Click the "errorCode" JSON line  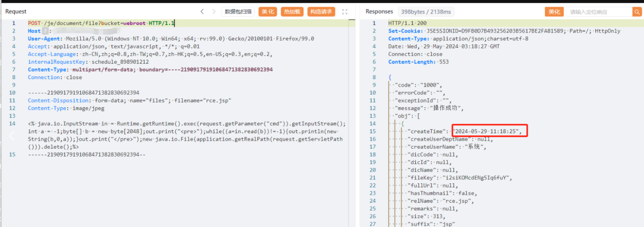420,93
